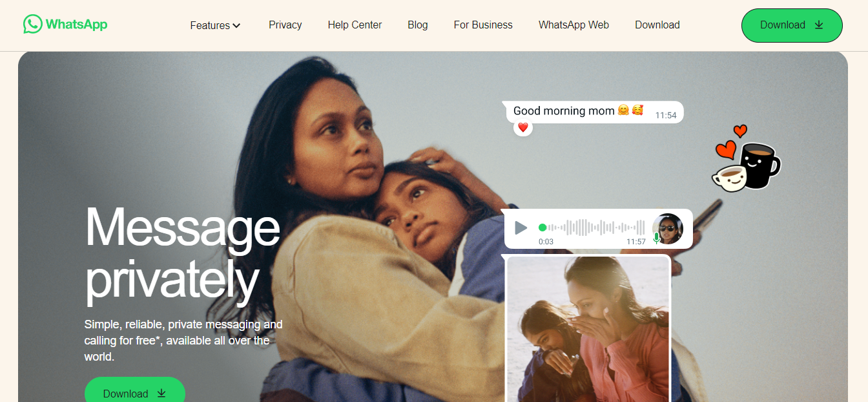This screenshot has height=402, width=868.
Task: Click the green microphone icon on avatar
Action: [657, 238]
